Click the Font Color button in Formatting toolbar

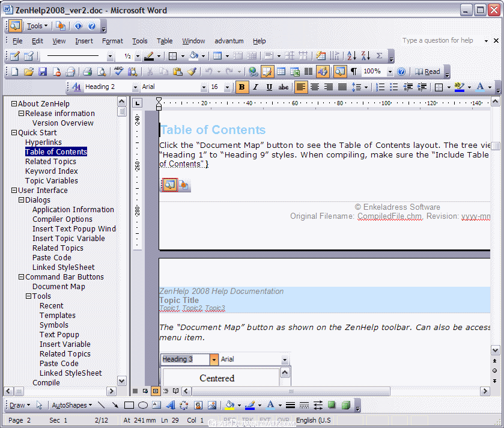pos(480,87)
